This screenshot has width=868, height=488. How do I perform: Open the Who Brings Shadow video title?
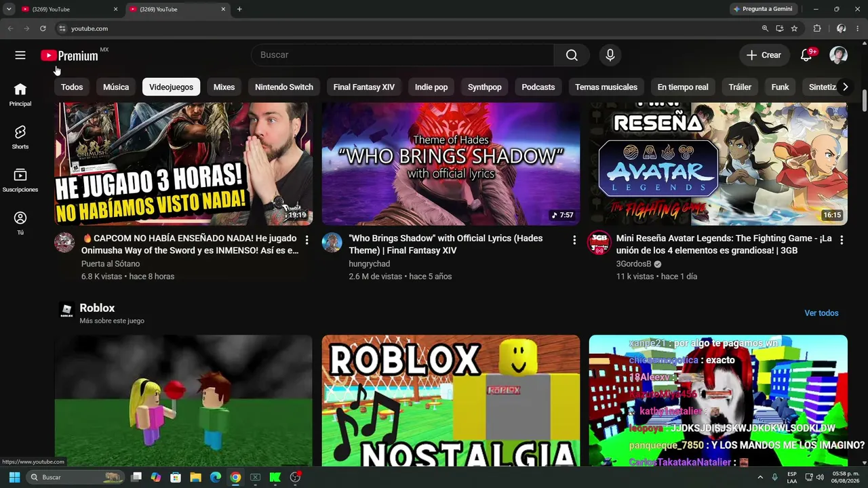click(x=446, y=245)
